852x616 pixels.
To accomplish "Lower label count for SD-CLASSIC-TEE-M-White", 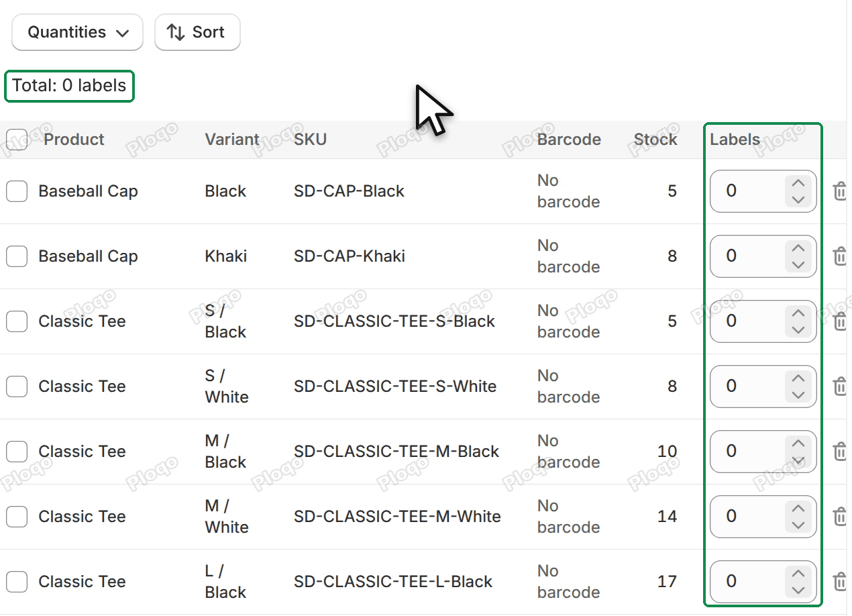I will point(798,525).
